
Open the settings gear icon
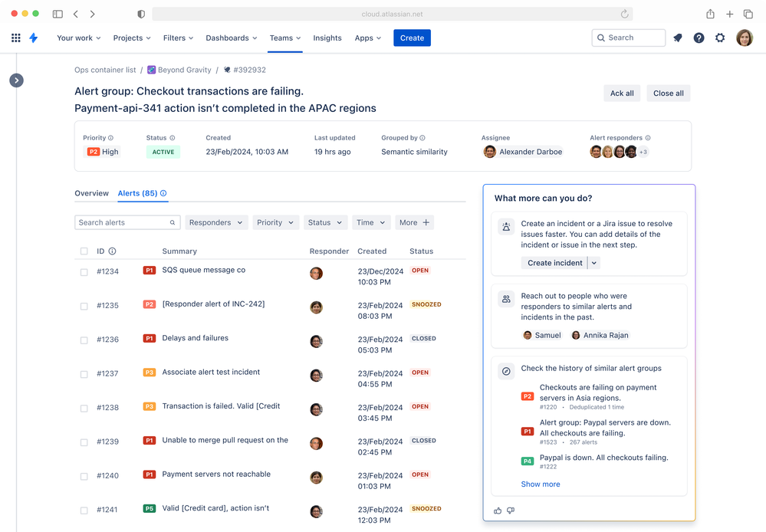pyautogui.click(x=720, y=38)
